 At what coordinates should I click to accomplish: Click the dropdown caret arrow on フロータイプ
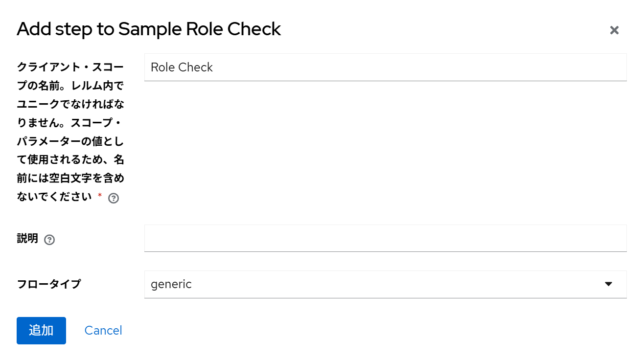coord(608,284)
